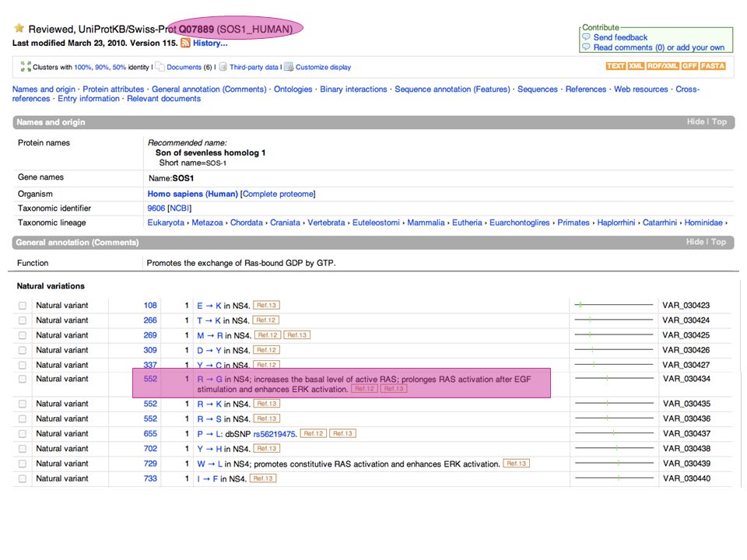The width and height of the screenshot is (747, 560).
Task: Check the box for variant VAR_030435
Action: coord(23,404)
